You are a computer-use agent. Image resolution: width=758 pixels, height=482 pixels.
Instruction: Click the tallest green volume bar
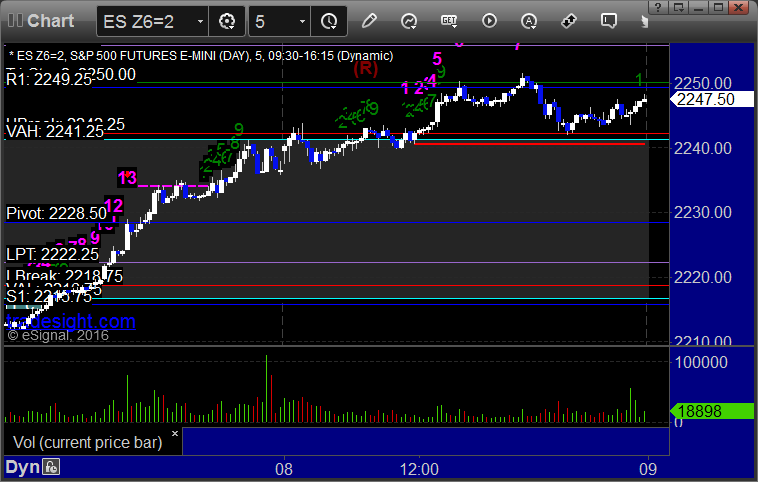click(x=266, y=389)
